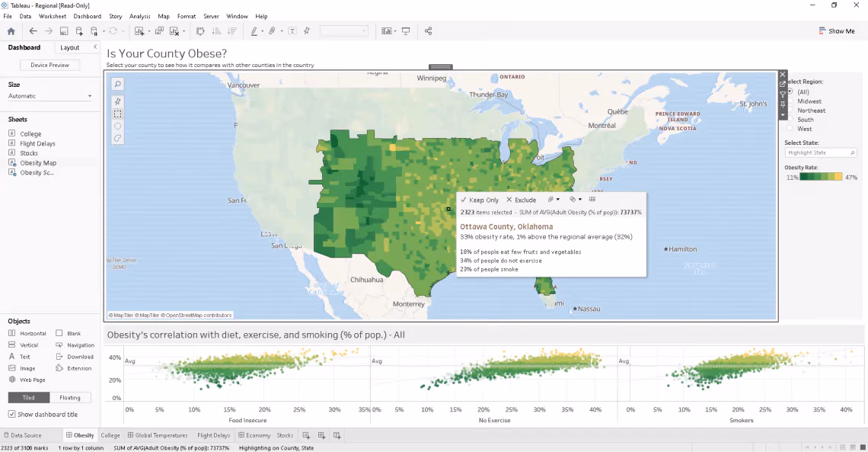Click the New Worksheet chart icon in toolbar

[x=139, y=31]
